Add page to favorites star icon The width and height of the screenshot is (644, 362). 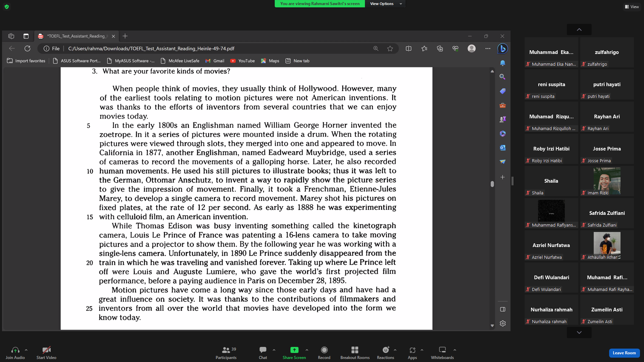click(x=390, y=49)
